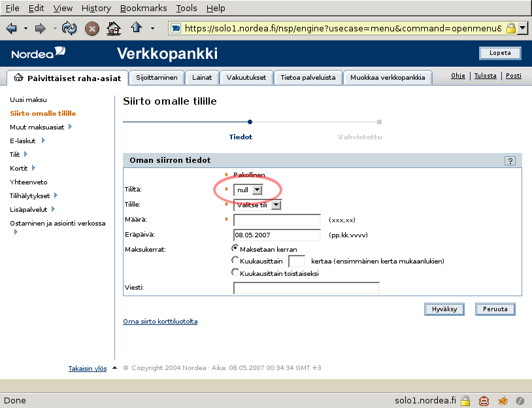Click the browser Back arrow icon

click(x=11, y=28)
